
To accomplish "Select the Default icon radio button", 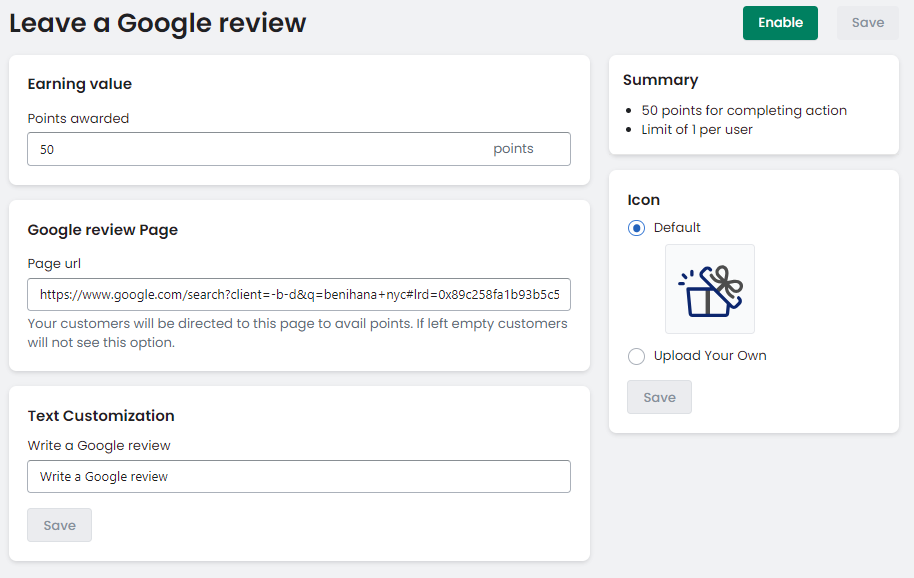I will pos(636,228).
